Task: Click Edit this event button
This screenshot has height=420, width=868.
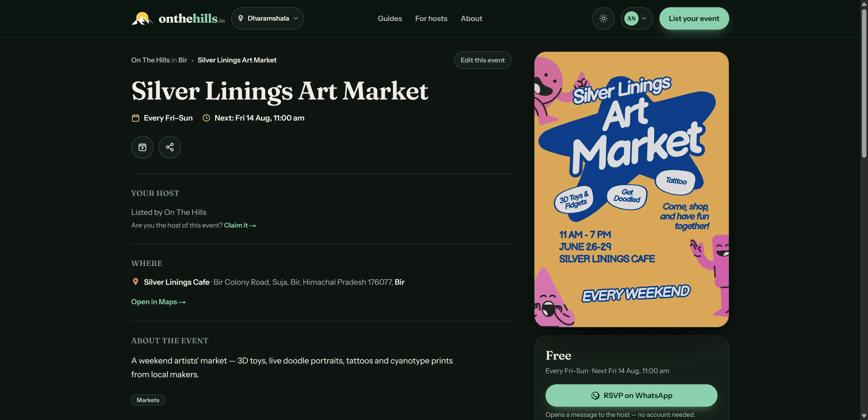Action: point(482,60)
